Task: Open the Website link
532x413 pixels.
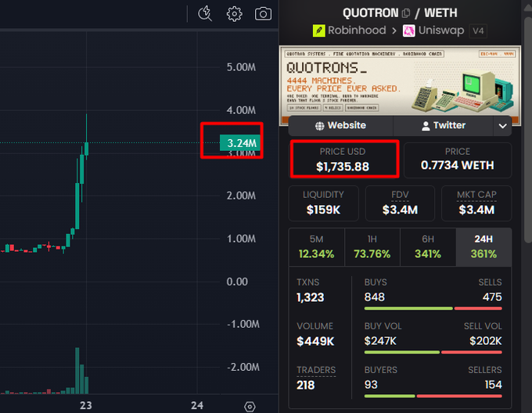Action: coord(340,125)
